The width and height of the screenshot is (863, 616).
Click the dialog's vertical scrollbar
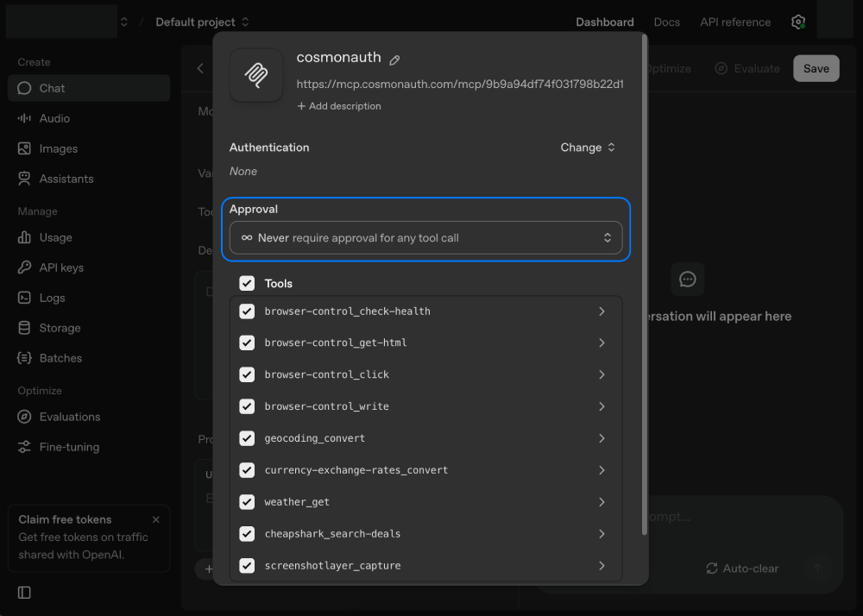click(x=645, y=286)
